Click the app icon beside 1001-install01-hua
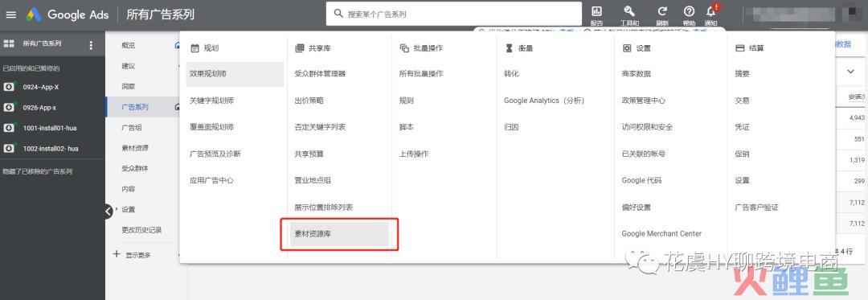 pos(10,128)
